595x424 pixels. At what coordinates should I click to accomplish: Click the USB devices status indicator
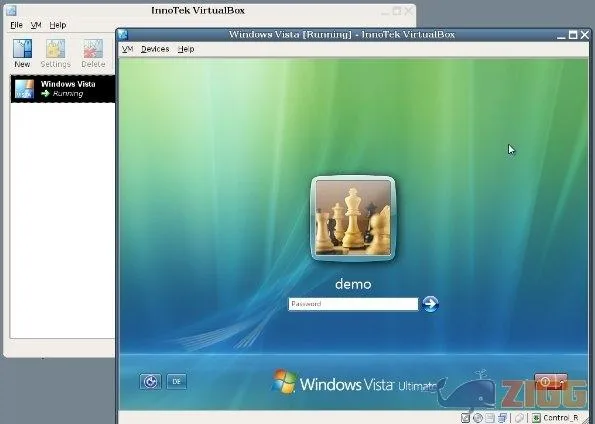pos(519,418)
